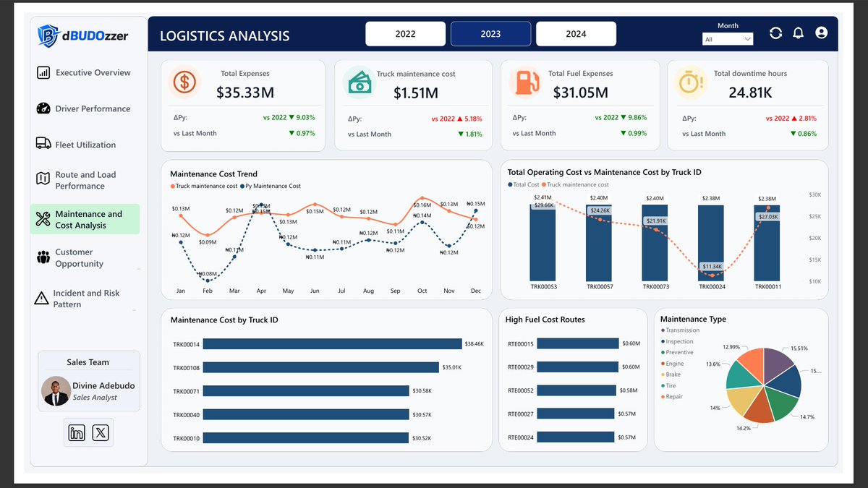Click the Route and Load map icon

pos(43,178)
